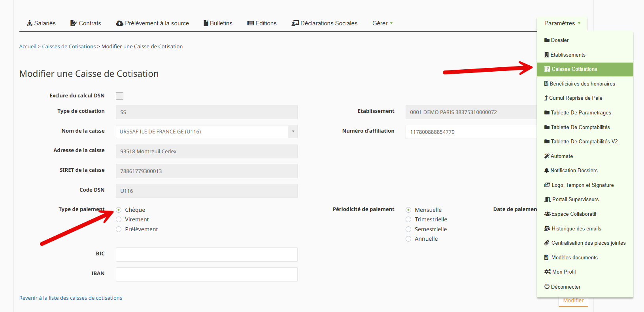Click the Centralisation des pièces jointes paperclip icon
This screenshot has width=644, height=312.
click(547, 243)
